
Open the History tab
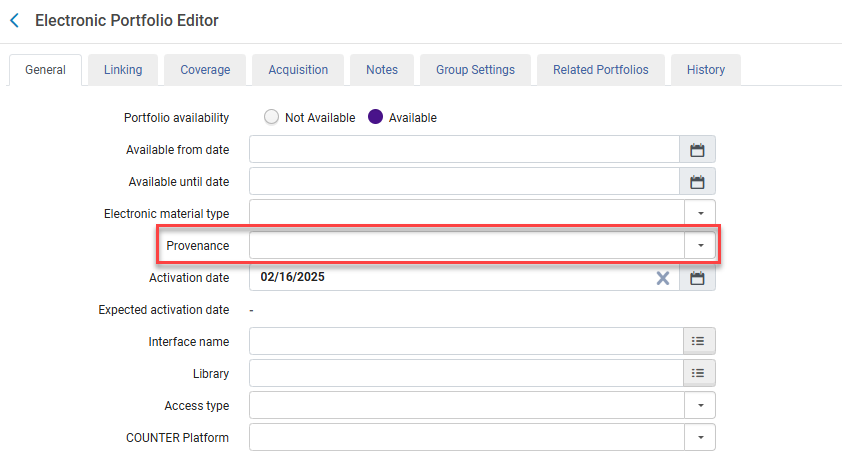[x=706, y=70]
